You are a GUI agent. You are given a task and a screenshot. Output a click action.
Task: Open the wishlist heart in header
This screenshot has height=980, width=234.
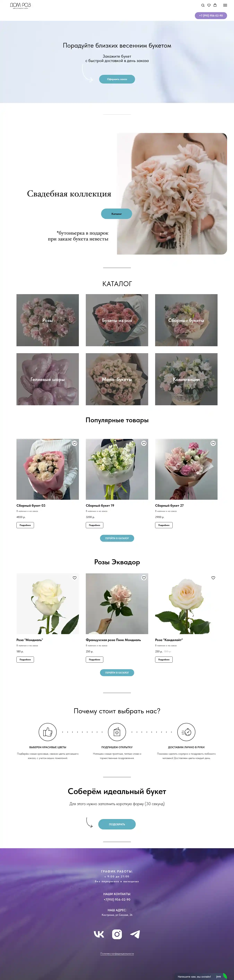coord(209,5)
